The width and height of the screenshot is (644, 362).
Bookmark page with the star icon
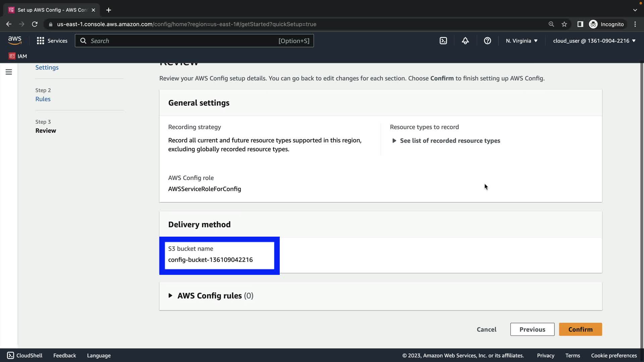[x=564, y=24]
